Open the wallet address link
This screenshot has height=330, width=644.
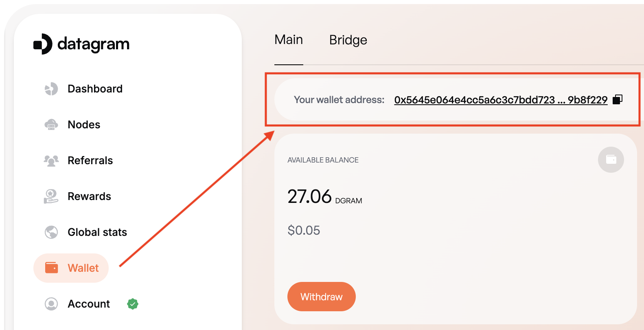pos(500,99)
